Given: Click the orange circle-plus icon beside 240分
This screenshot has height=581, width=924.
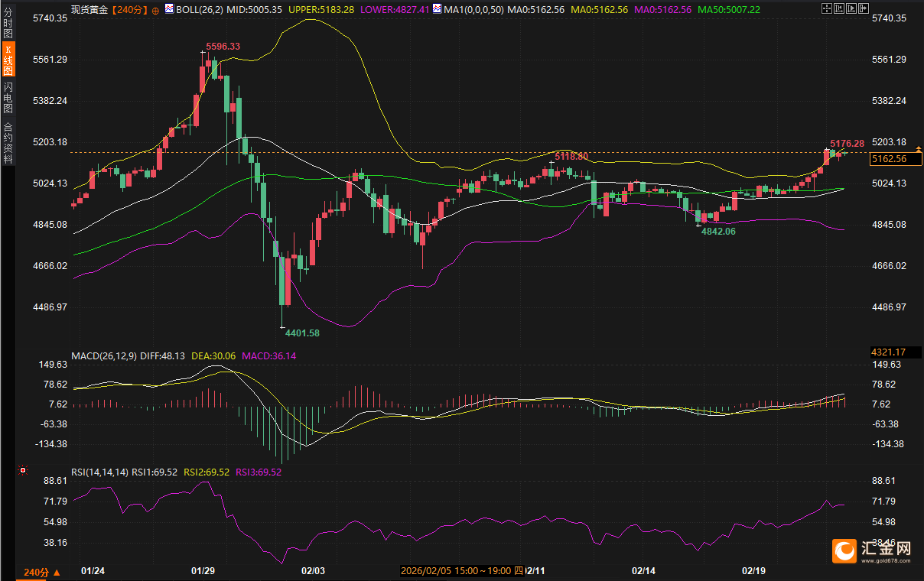Looking at the screenshot, I should tap(156, 10).
